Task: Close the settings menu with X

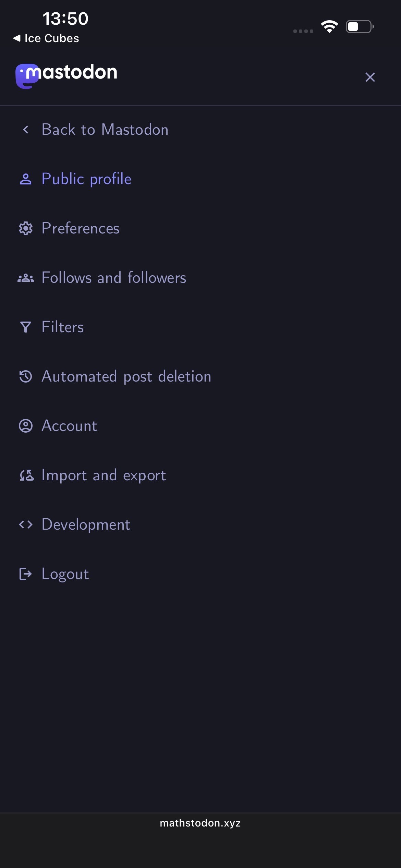Action: 370,77
